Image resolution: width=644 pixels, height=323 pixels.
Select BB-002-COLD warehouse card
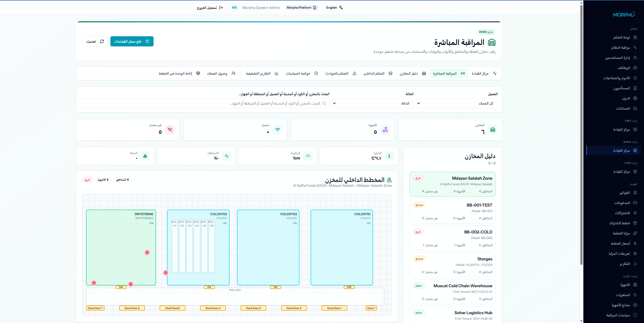coord(452,238)
